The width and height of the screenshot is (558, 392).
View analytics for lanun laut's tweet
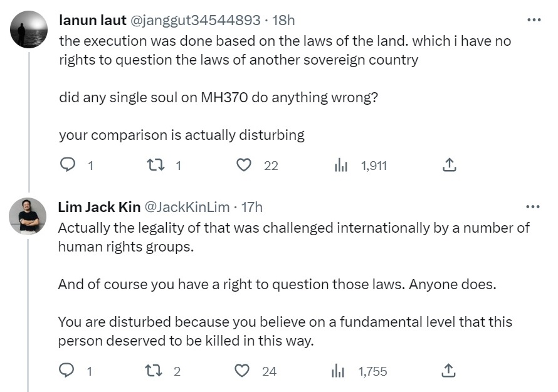(341, 166)
